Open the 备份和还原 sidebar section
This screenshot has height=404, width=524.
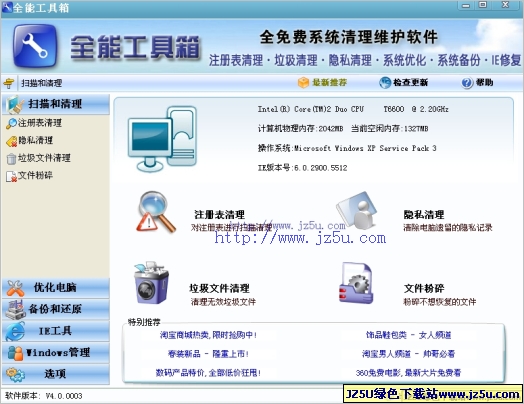(56, 309)
